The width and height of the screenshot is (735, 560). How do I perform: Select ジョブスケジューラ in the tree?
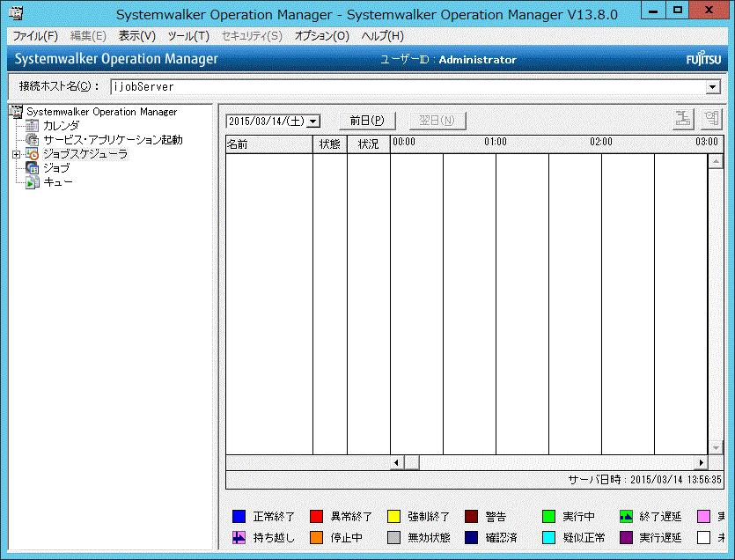[85, 154]
